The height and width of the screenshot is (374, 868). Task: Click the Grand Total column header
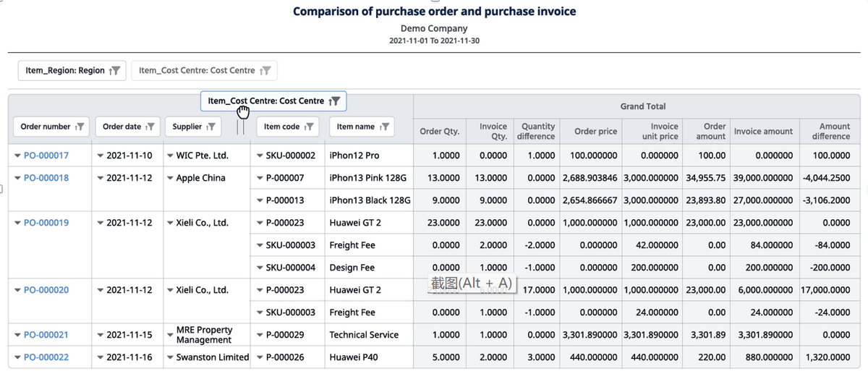[642, 106]
